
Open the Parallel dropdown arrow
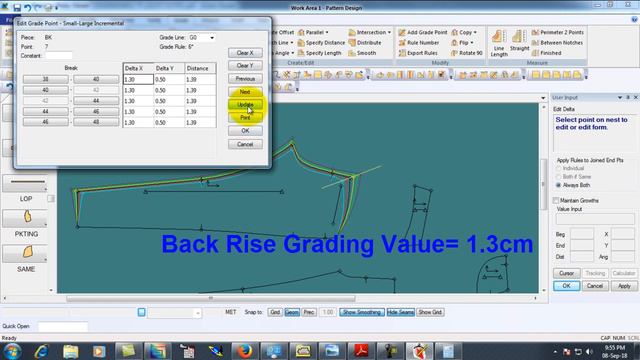click(x=327, y=32)
